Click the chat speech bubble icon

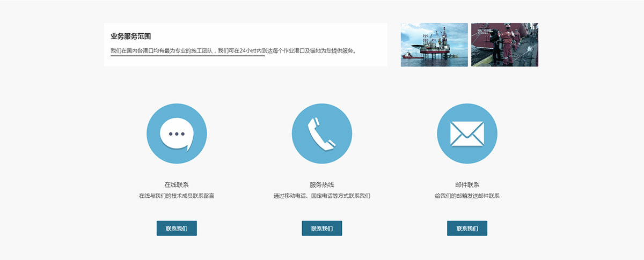click(x=177, y=133)
